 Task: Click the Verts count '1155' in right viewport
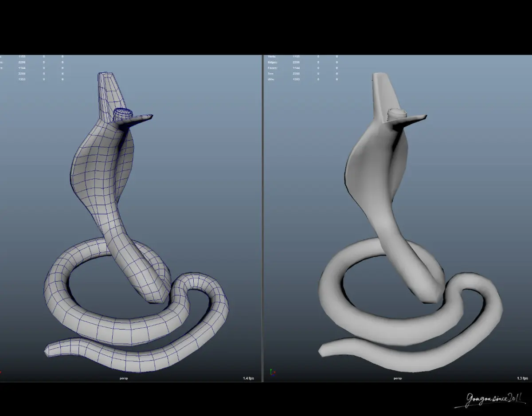[x=296, y=57]
